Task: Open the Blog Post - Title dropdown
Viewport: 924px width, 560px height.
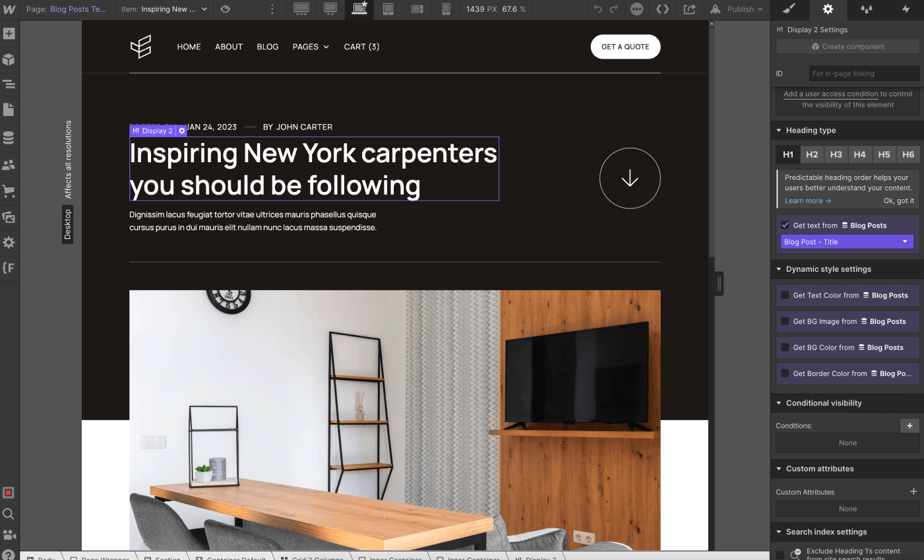Action: coord(846,241)
